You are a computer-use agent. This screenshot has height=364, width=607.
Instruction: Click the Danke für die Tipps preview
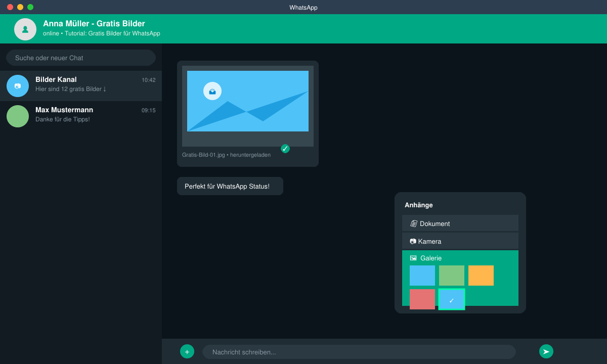[x=63, y=119]
